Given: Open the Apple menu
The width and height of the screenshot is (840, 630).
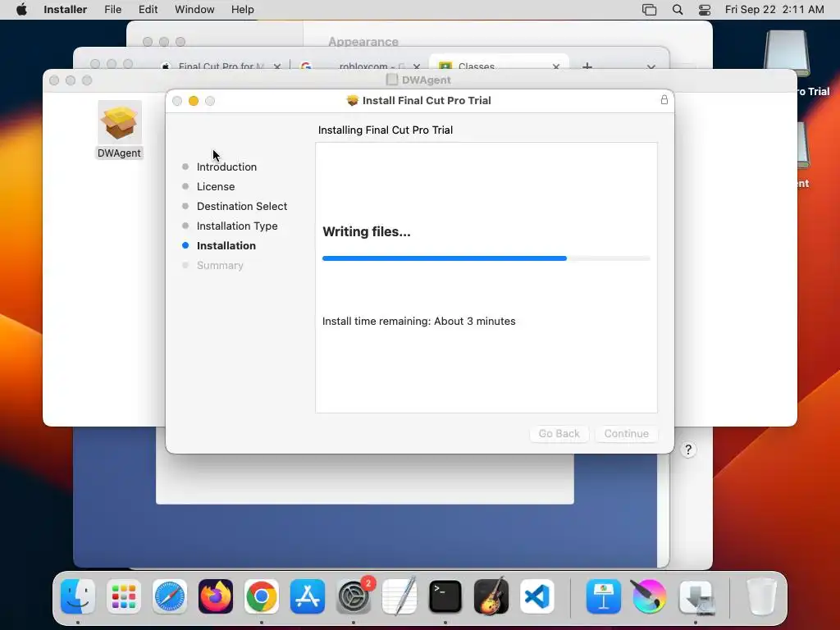Looking at the screenshot, I should click(21, 10).
